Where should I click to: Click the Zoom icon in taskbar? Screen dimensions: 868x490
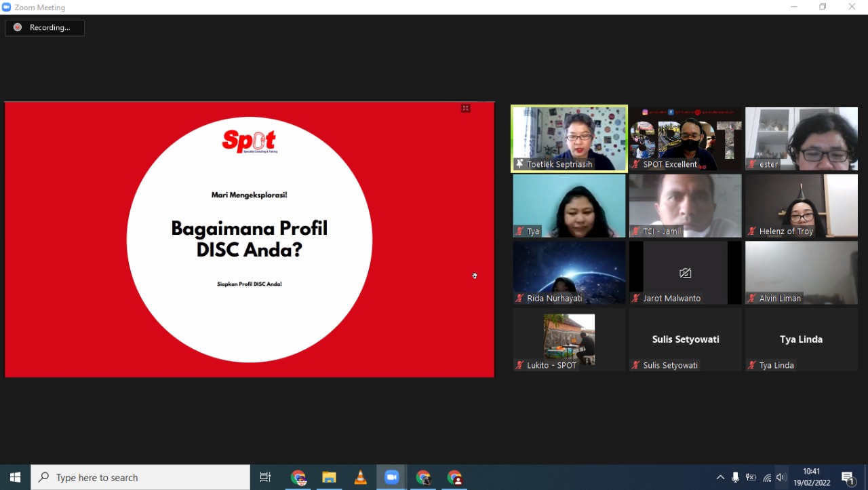tap(391, 477)
